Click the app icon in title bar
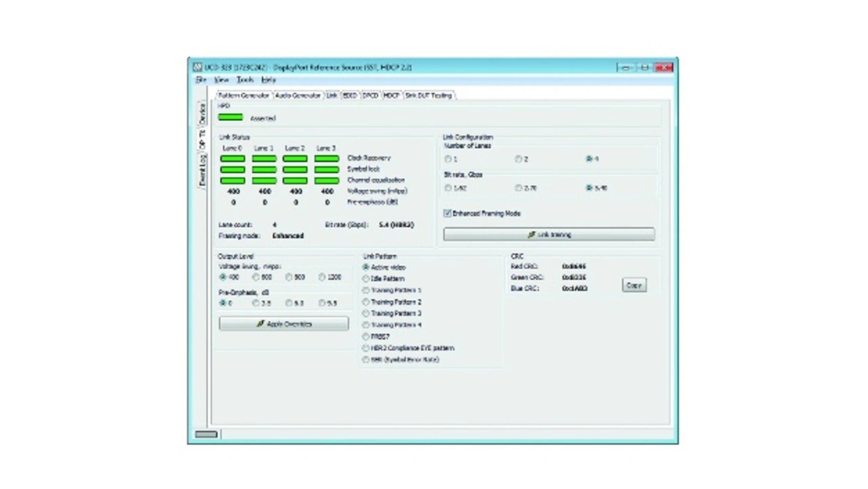The image size is (868, 489). click(197, 68)
